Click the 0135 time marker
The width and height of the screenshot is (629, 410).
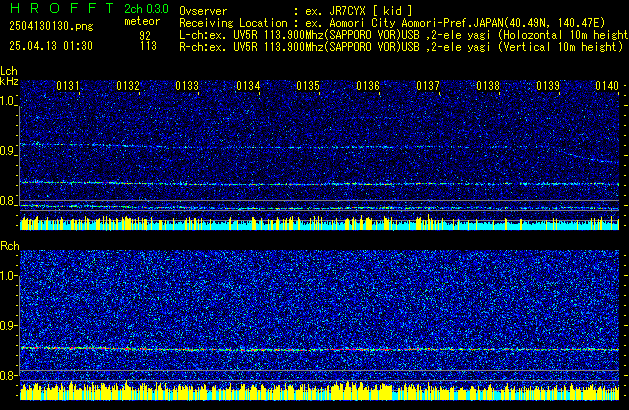308,86
